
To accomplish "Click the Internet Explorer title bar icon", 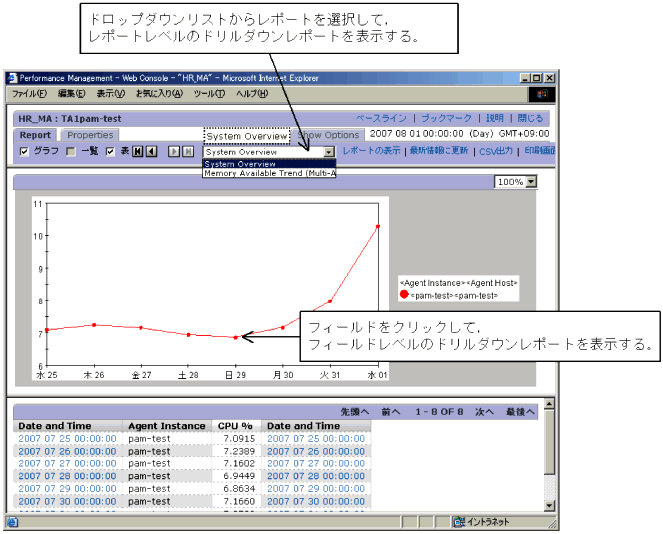I will click(x=12, y=78).
